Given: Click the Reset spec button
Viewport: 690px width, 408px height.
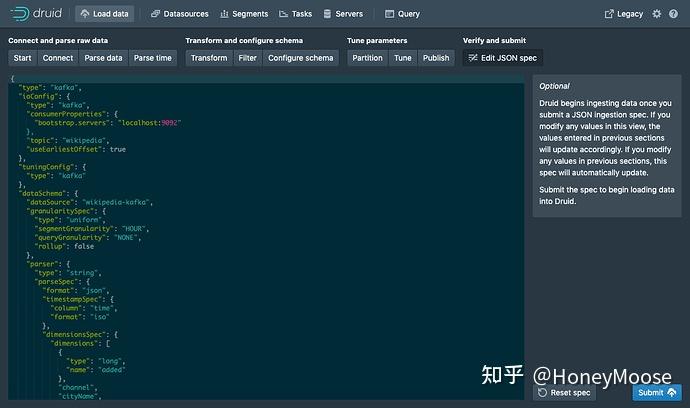Looking at the screenshot, I should pos(564,393).
